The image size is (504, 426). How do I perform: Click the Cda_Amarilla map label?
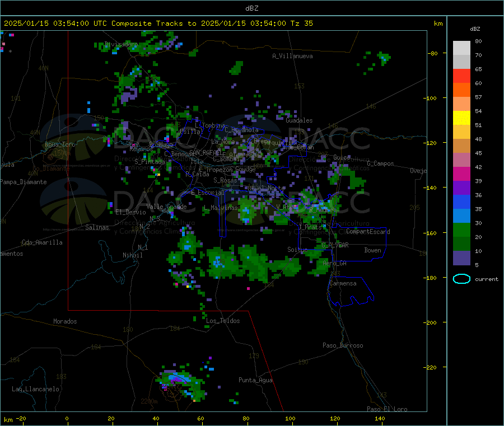(42, 242)
